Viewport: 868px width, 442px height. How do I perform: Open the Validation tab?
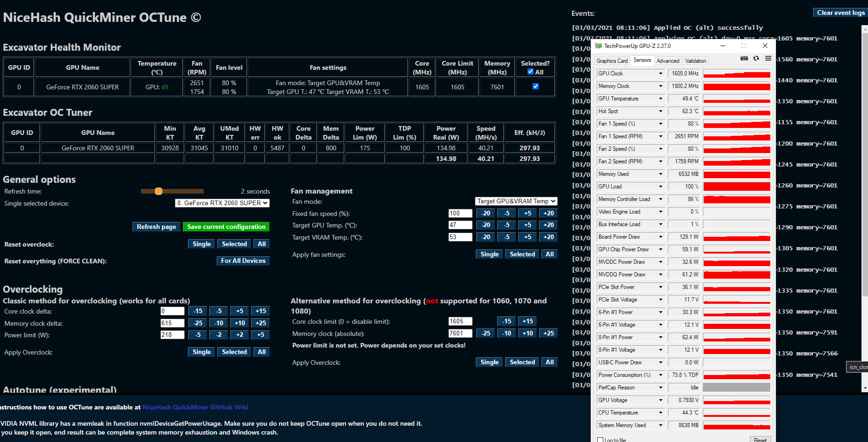tap(695, 60)
